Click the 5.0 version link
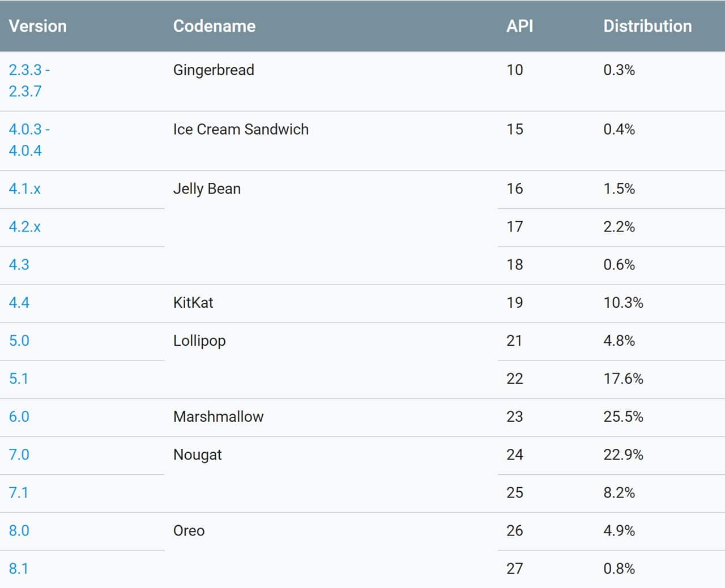This screenshot has height=588, width=725. click(x=19, y=340)
